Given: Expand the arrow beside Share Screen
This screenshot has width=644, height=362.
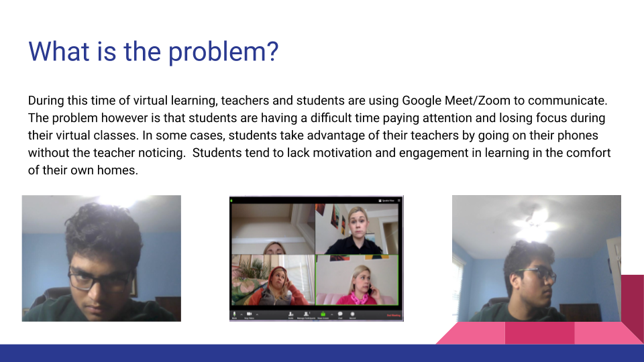Looking at the screenshot, I should pyautogui.click(x=332, y=315).
